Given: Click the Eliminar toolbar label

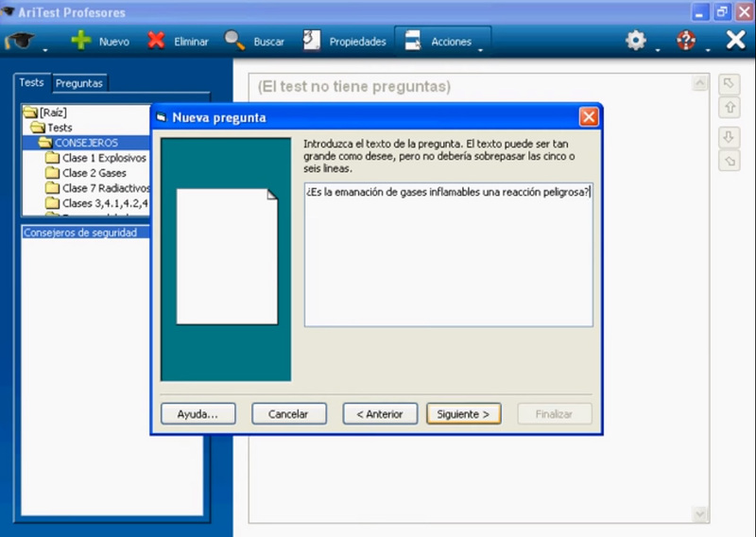Looking at the screenshot, I should click(x=192, y=42).
